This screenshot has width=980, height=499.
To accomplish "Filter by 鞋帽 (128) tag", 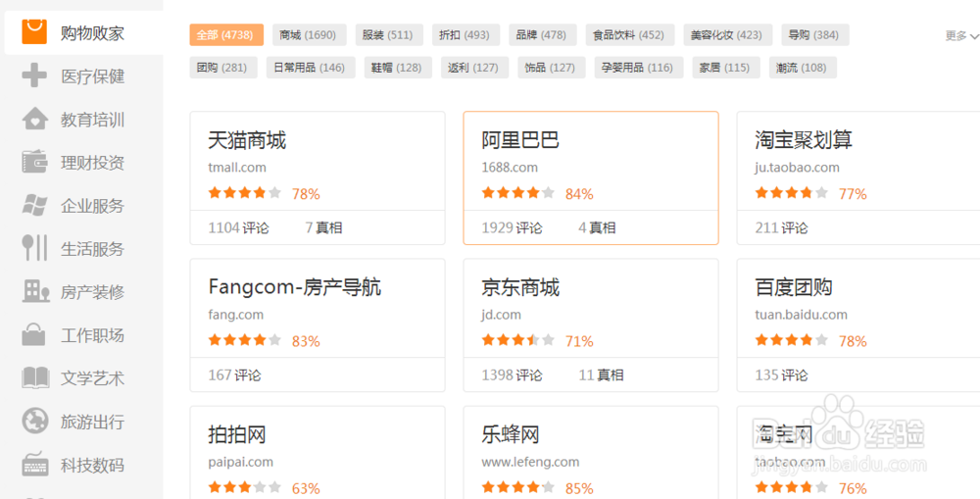I will (x=398, y=68).
